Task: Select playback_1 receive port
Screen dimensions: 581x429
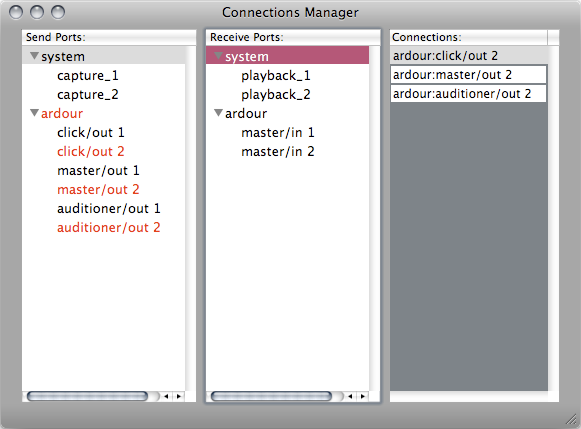Action: (276, 76)
